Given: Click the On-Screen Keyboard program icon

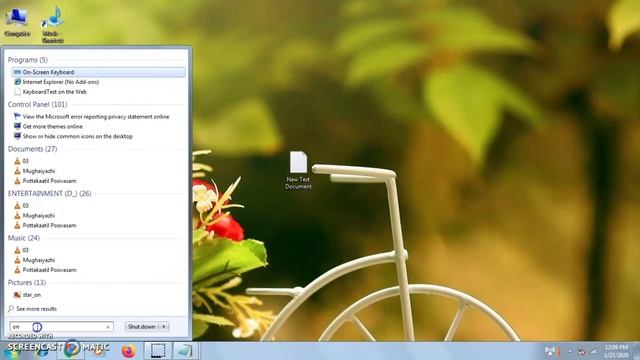Looking at the screenshot, I should [x=17, y=72].
